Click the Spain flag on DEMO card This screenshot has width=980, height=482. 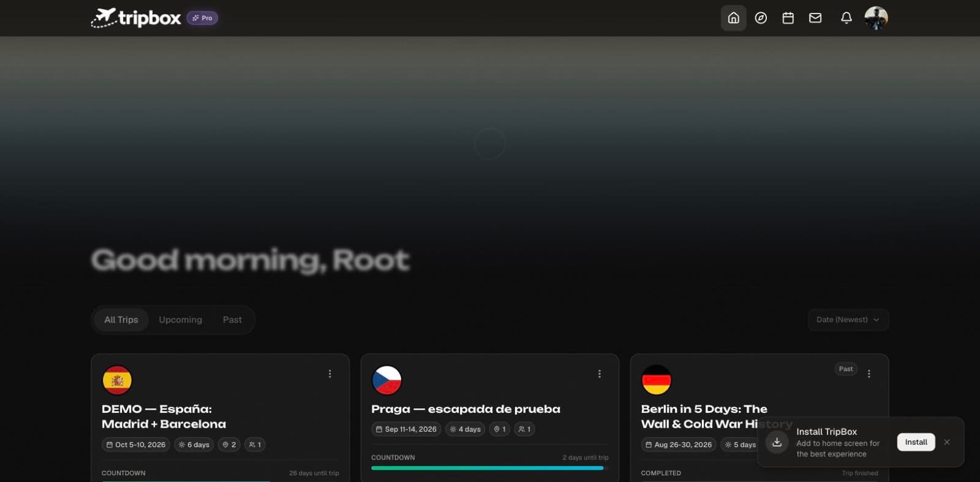coord(117,380)
